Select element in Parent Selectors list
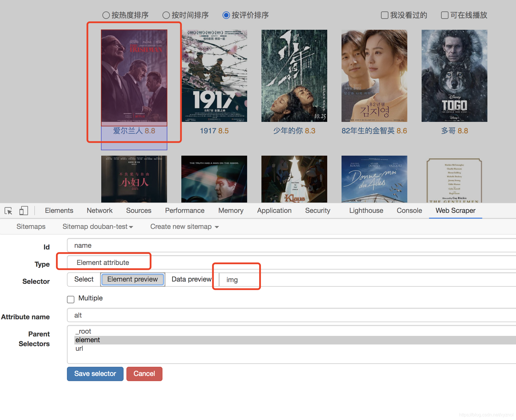The height and width of the screenshot is (420, 516). click(x=295, y=340)
